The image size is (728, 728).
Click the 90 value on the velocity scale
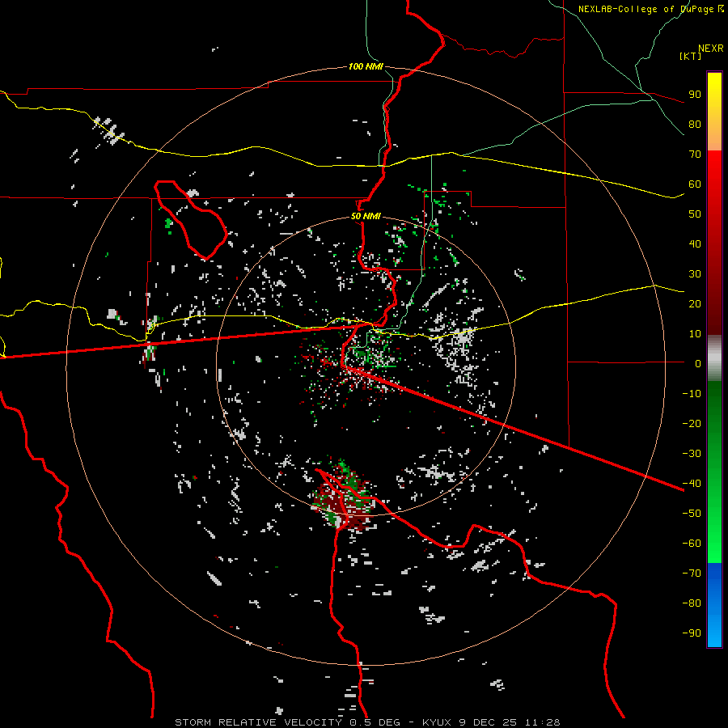coord(695,95)
